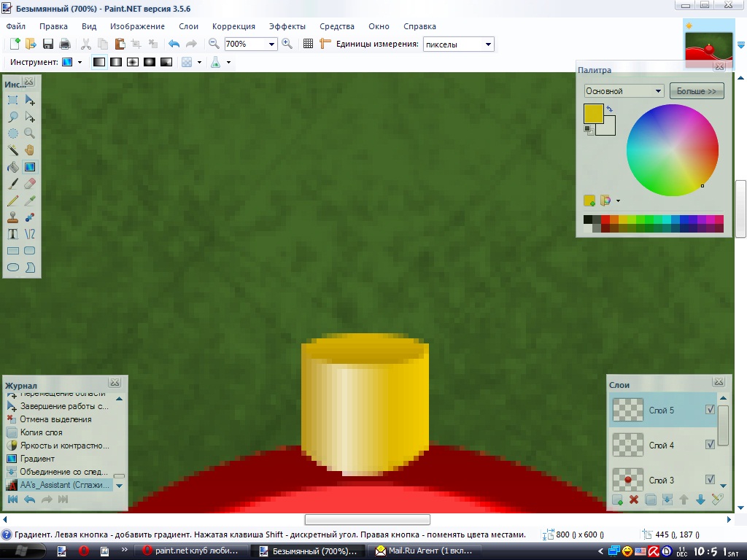
Task: Open the Правка menu
Action: pyautogui.click(x=53, y=26)
